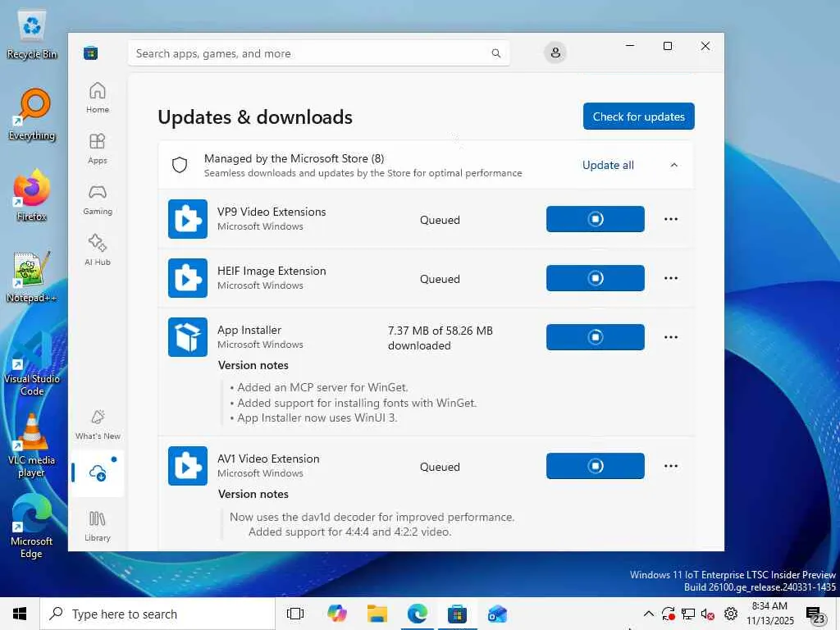The image size is (840, 630).
Task: Open more options for App Installer
Action: coord(671,337)
